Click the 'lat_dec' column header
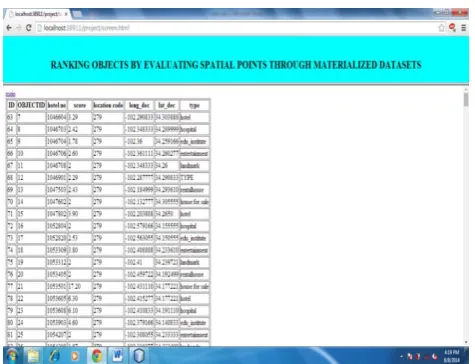 click(167, 105)
